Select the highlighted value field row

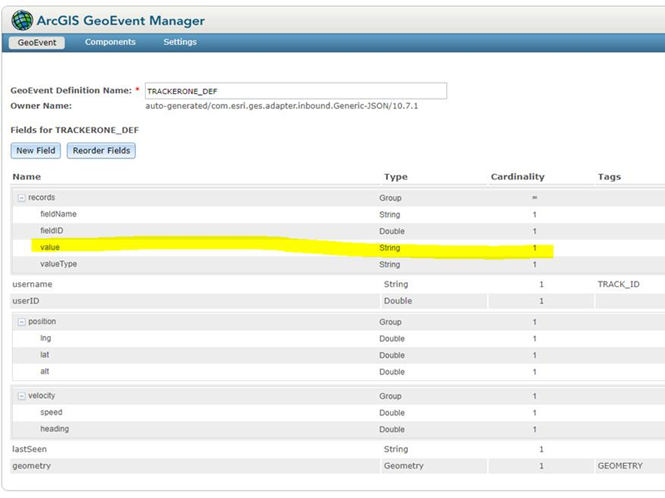pyautogui.click(x=338, y=247)
